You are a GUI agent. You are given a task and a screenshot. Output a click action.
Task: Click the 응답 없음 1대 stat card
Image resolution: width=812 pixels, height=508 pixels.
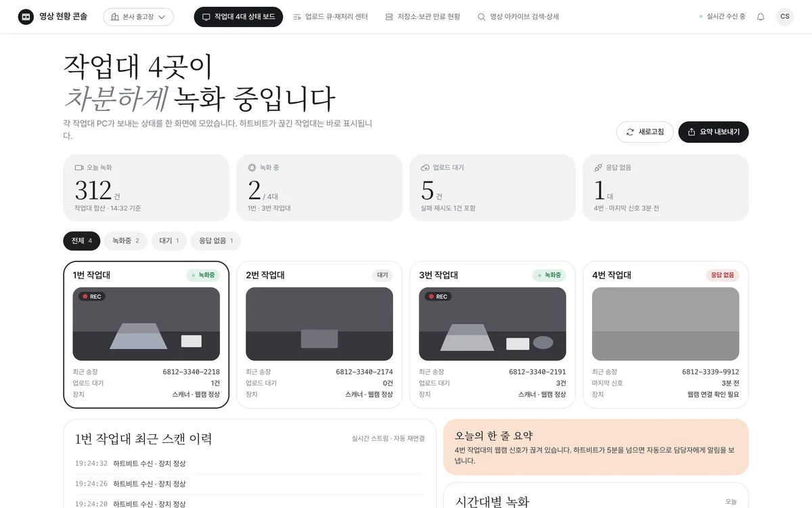tap(666, 188)
